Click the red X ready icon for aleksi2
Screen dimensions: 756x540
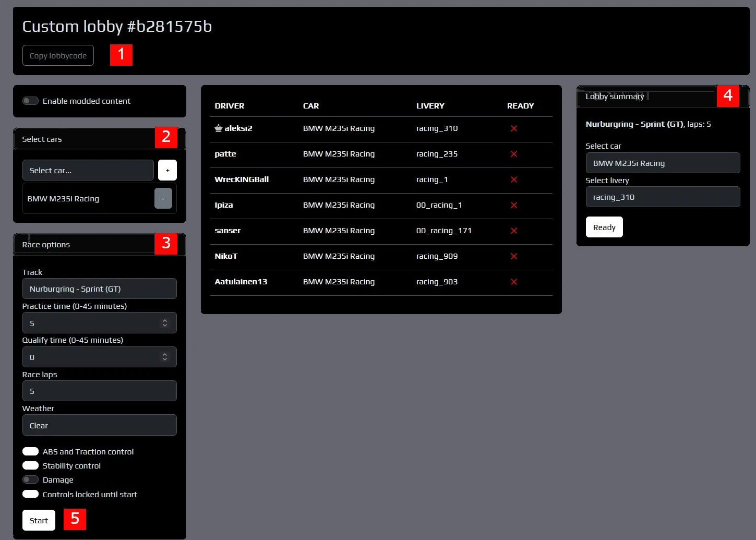(x=514, y=128)
